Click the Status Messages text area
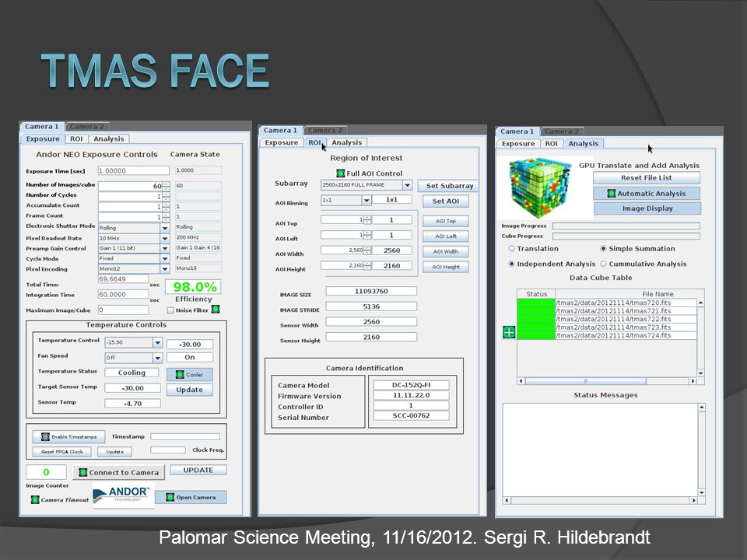747x560 pixels. [600, 450]
